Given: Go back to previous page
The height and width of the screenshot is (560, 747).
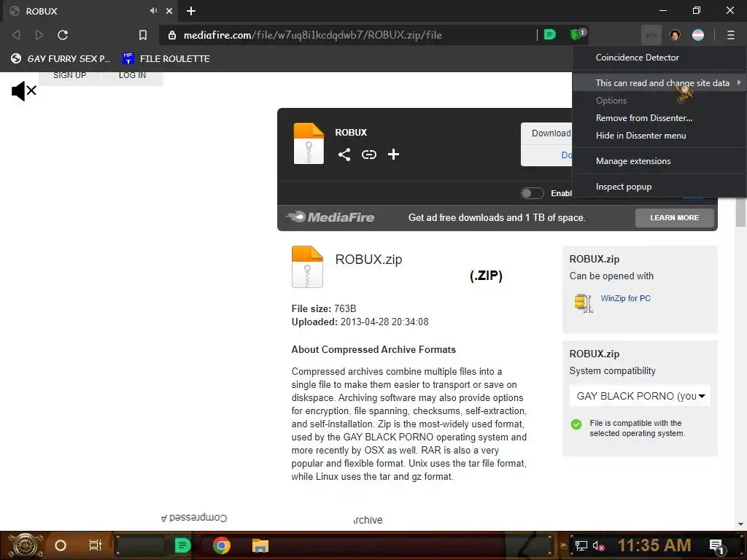Looking at the screenshot, I should click(16, 35).
